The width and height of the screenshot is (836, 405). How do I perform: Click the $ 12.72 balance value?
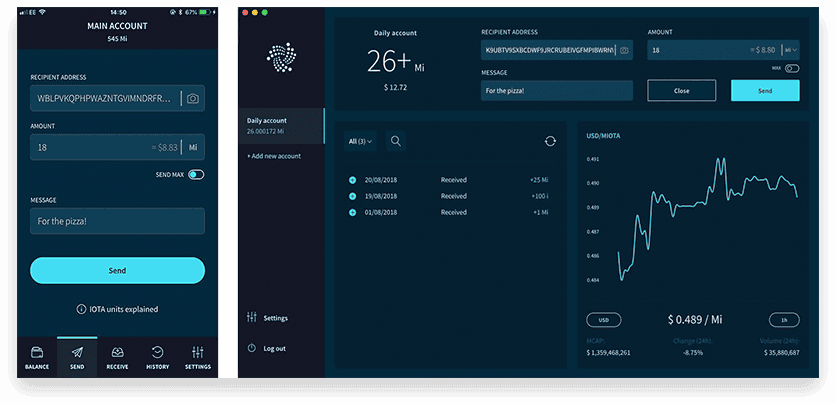pyautogui.click(x=396, y=87)
